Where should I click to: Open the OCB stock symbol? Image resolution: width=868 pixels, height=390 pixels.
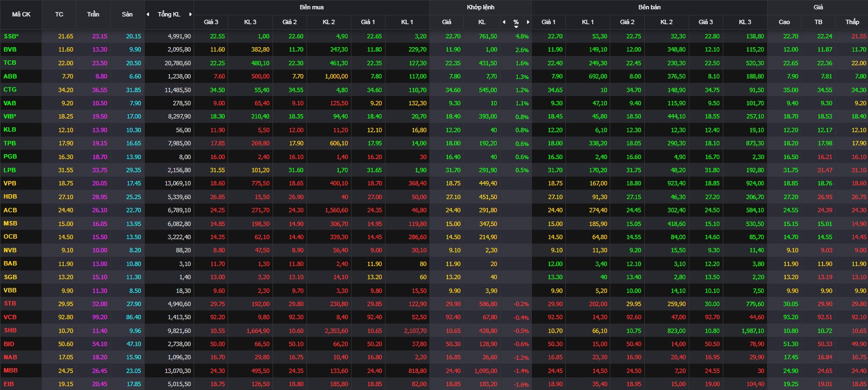10,236
